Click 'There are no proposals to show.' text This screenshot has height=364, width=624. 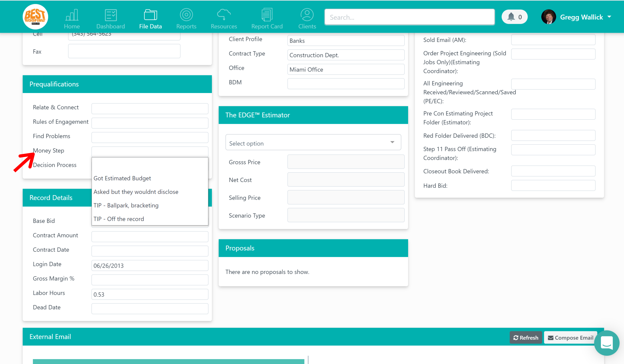pyautogui.click(x=267, y=272)
